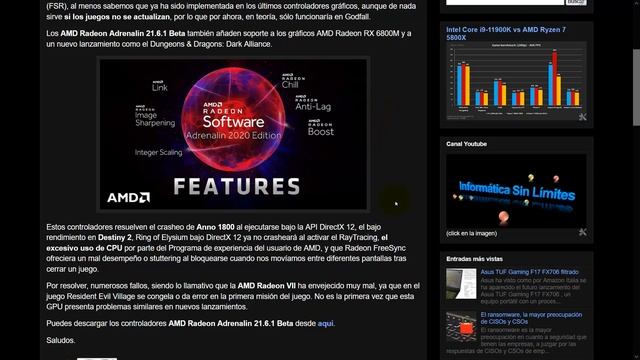This screenshot has height=360, width=640.
Task: Open the ransomware CISOs y CSOs article link
Action: pos(531,318)
